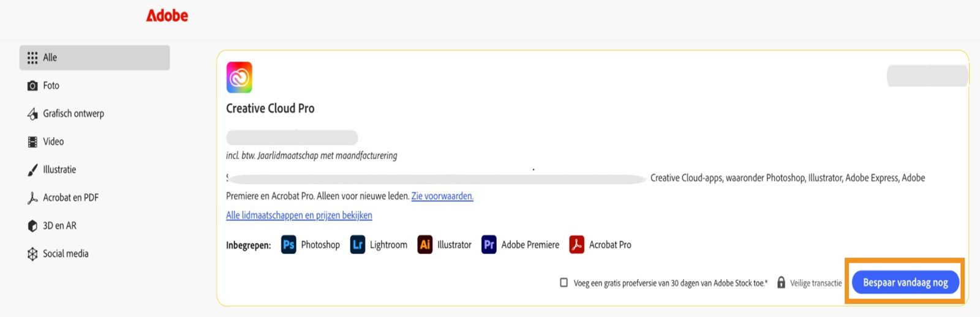The height and width of the screenshot is (317, 980).
Task: Click the Adobe logo in header
Action: [x=167, y=15]
